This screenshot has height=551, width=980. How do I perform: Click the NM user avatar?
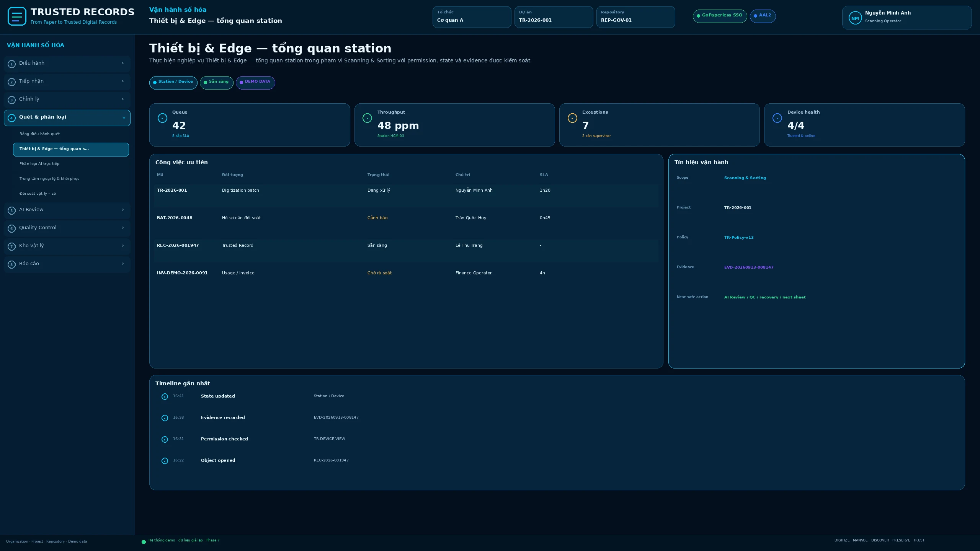(x=855, y=18)
